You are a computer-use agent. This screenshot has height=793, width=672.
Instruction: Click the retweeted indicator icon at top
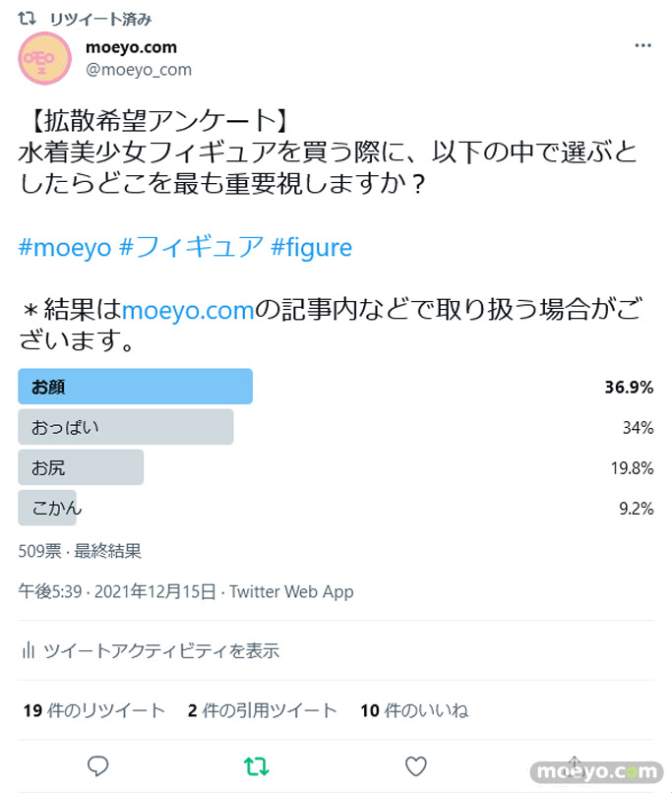(28, 18)
